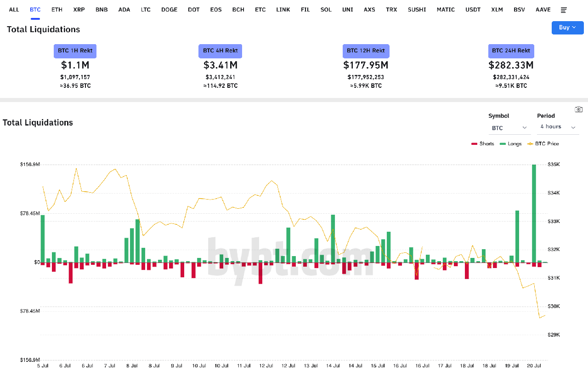The width and height of the screenshot is (588, 377).
Task: Select the LINK tab
Action: [x=283, y=10]
